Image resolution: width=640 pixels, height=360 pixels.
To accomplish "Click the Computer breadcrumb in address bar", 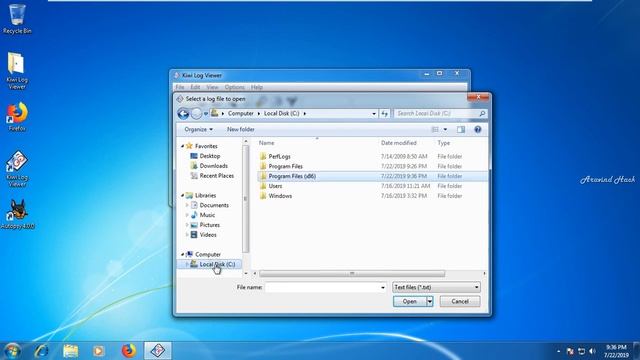I will pos(240,113).
